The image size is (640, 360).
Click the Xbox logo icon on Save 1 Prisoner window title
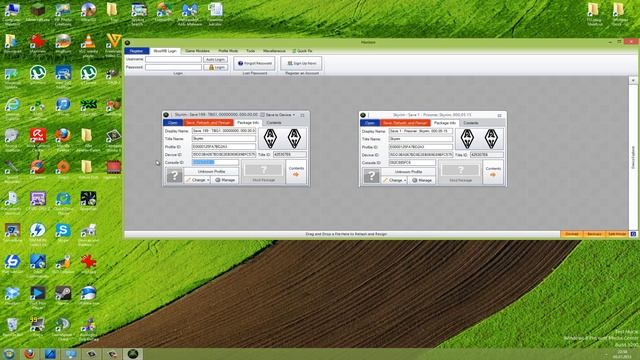pyautogui.click(x=363, y=115)
